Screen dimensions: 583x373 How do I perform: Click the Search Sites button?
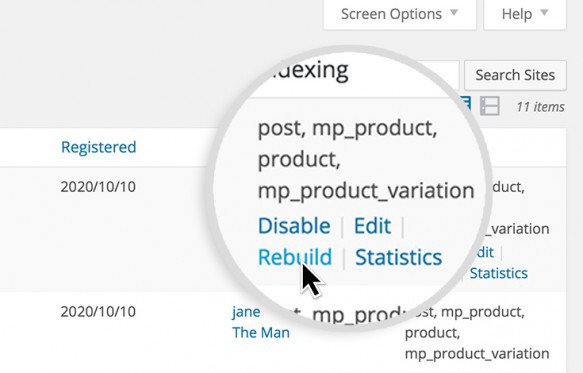(515, 75)
